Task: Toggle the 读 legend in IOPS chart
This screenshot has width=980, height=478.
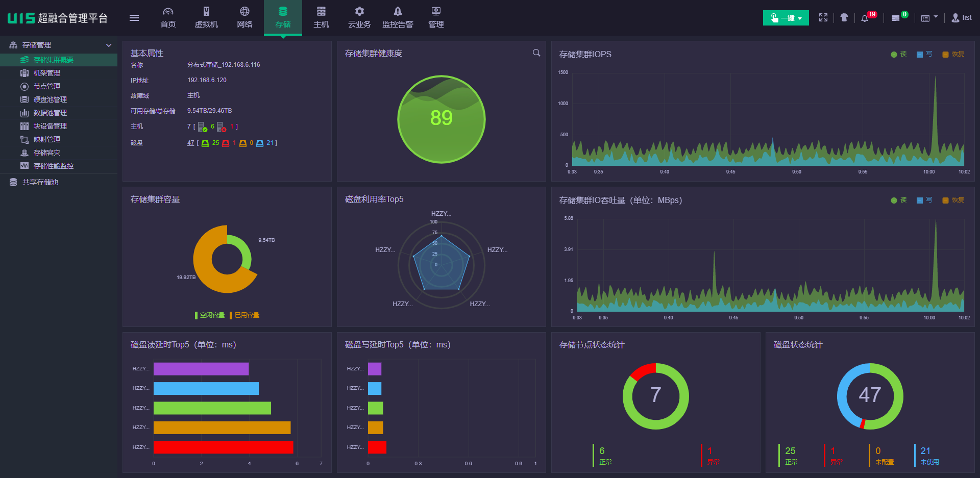Action: click(x=899, y=54)
